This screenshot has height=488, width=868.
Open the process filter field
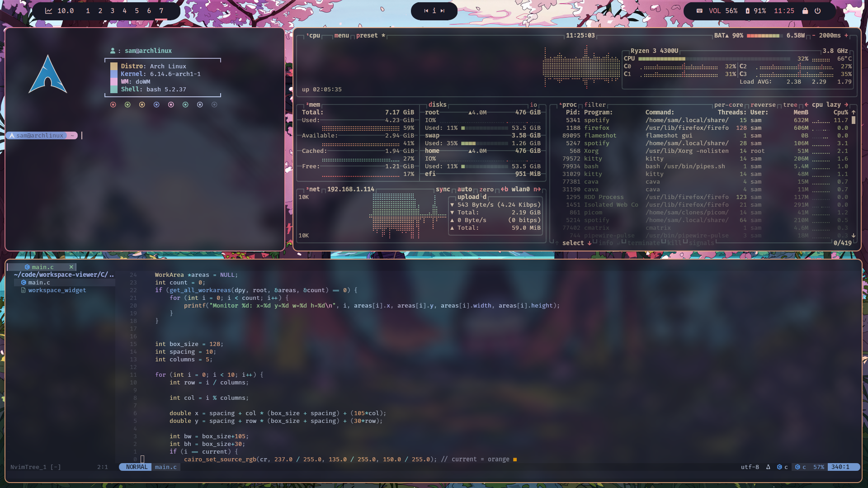pos(595,104)
